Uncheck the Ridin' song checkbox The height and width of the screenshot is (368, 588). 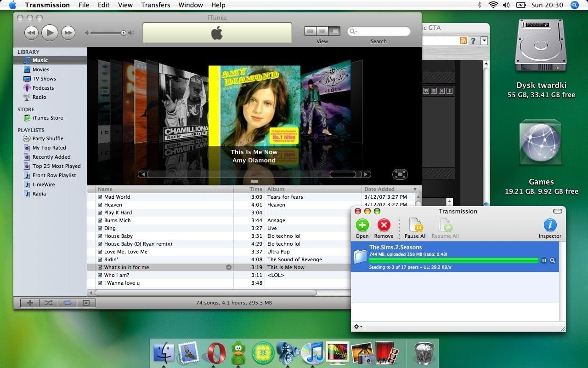pos(100,259)
